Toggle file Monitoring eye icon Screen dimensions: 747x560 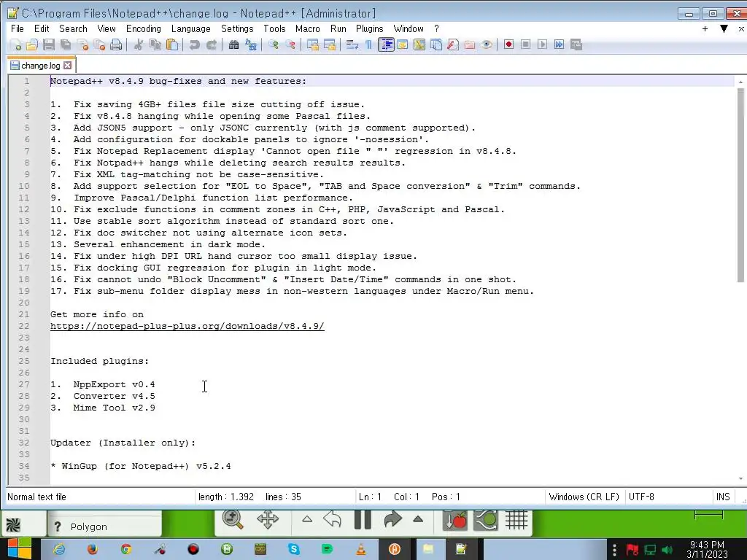coord(487,44)
